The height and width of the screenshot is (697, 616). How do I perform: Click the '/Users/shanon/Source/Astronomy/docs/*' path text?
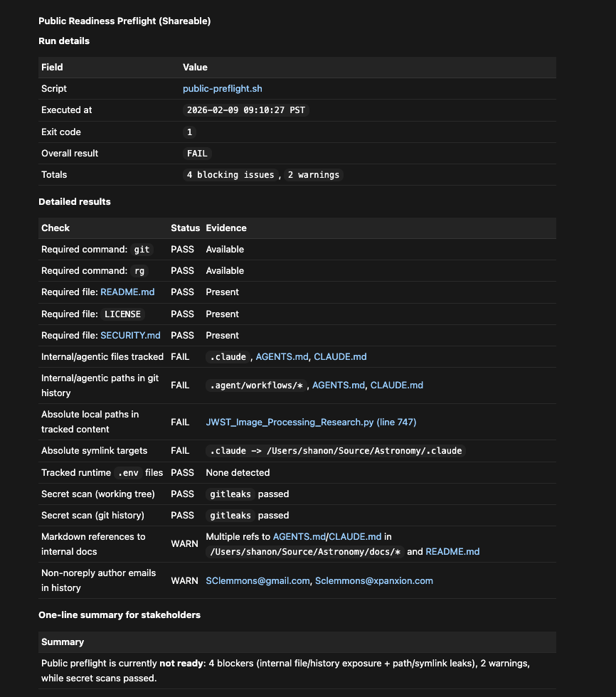tap(305, 552)
